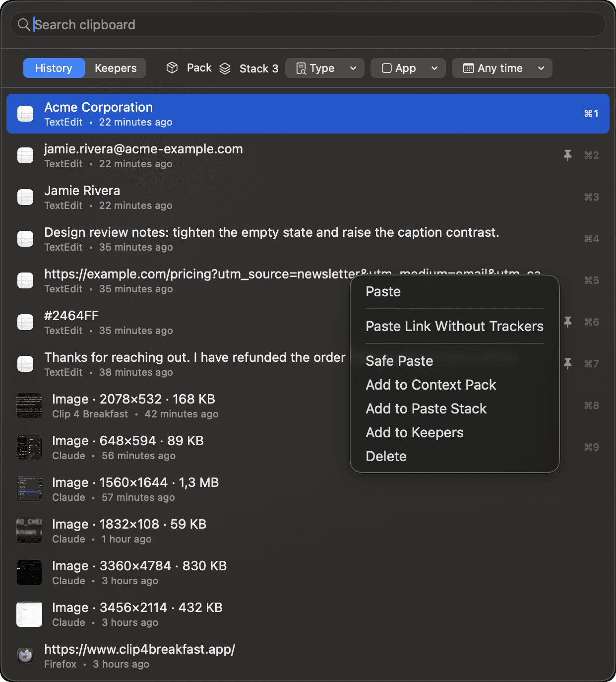
Task: Click the ⌘9 shortcut label
Action: point(591,447)
